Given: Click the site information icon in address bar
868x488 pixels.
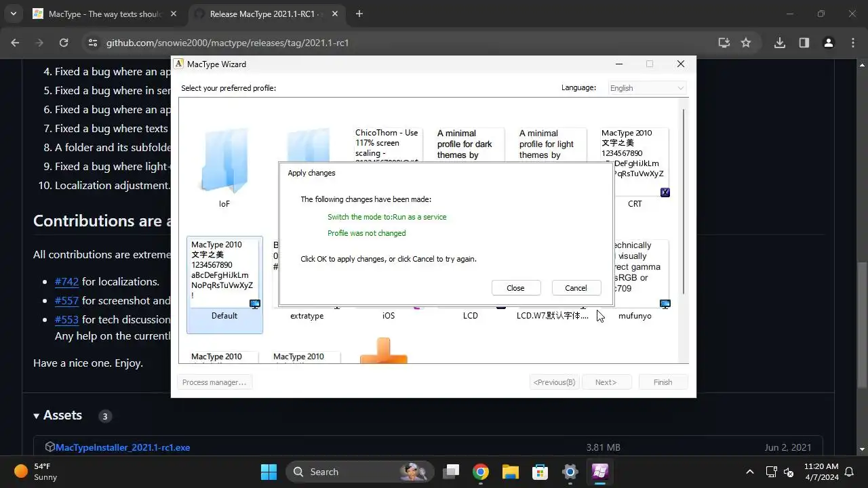Looking at the screenshot, I should tap(93, 43).
